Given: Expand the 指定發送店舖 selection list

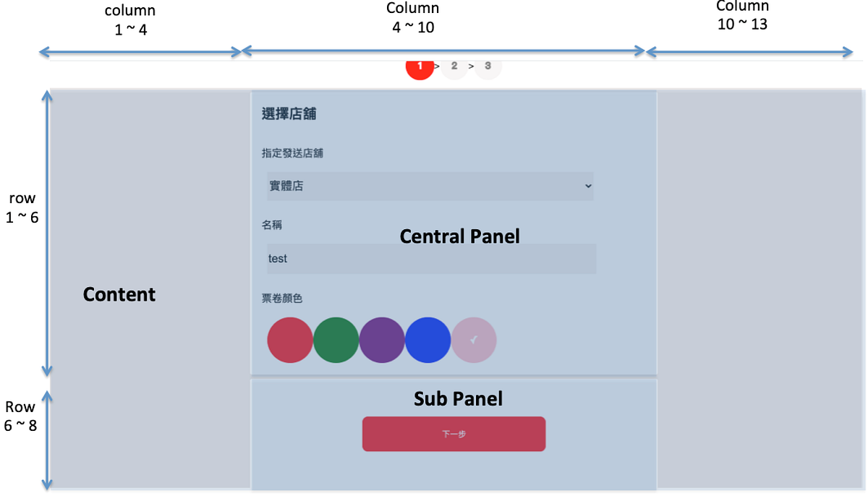Looking at the screenshot, I should [x=430, y=186].
